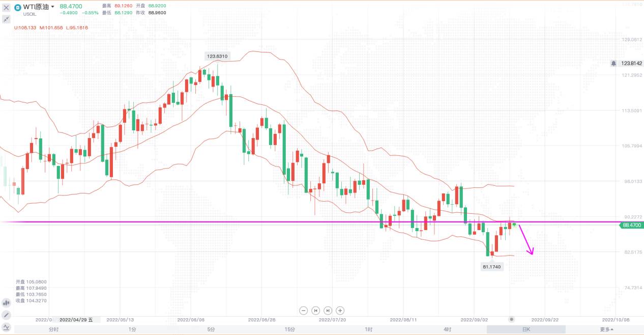Expand the 更多 timeframe menu
The image size is (644, 335).
tap(606, 329)
